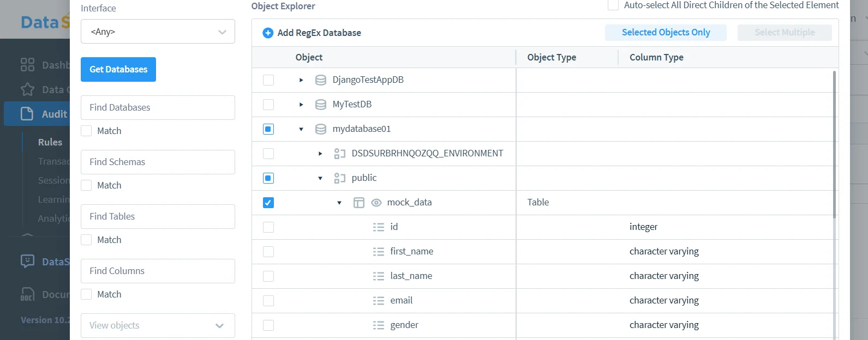
Task: Click the plus icon for Add RegEx Database
Action: coord(268,33)
